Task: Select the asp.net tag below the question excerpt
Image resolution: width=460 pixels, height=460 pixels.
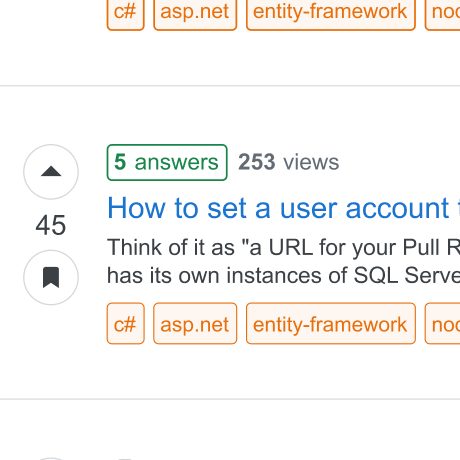Action: 195,323
